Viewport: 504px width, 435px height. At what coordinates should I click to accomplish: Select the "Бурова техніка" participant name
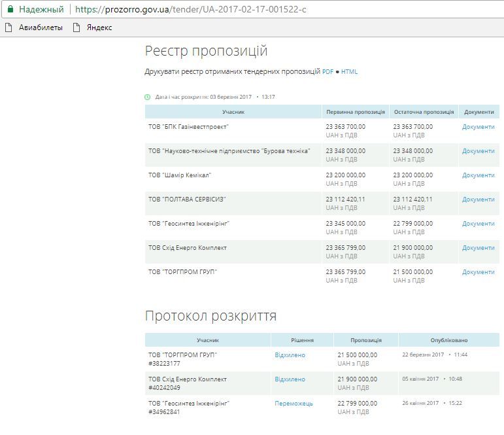coord(229,151)
